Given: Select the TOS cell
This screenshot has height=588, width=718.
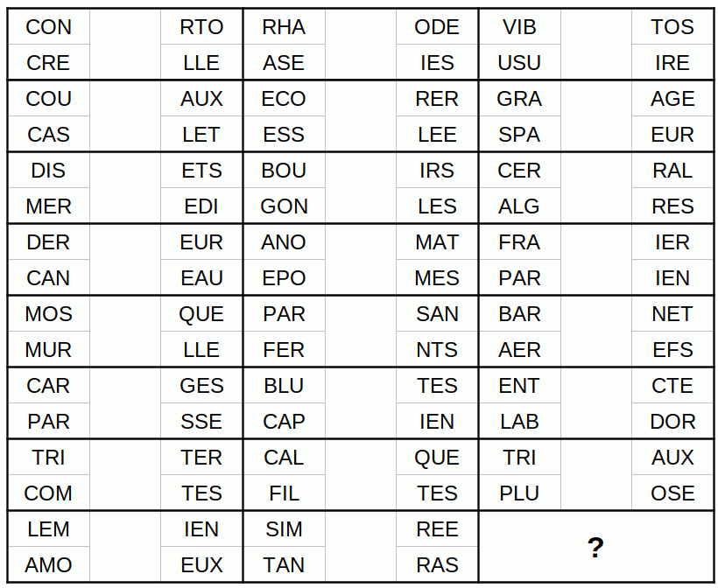Looking at the screenshot, I should click(672, 27).
